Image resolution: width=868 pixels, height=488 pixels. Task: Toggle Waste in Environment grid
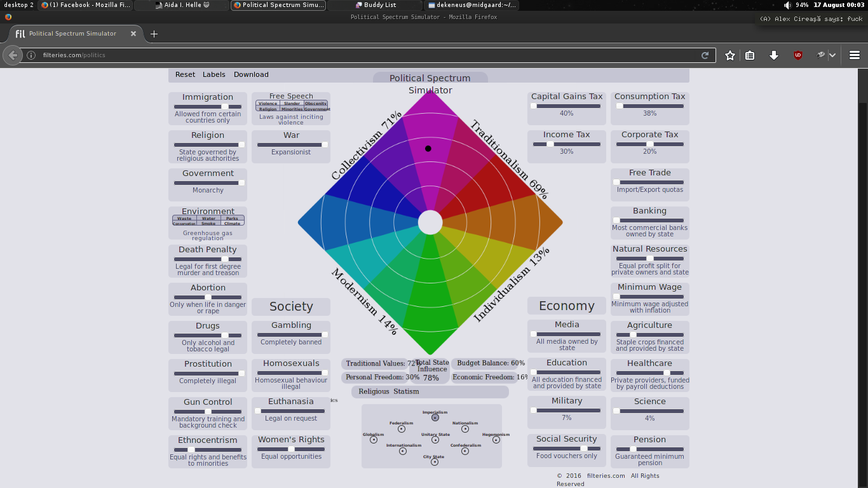(x=184, y=218)
